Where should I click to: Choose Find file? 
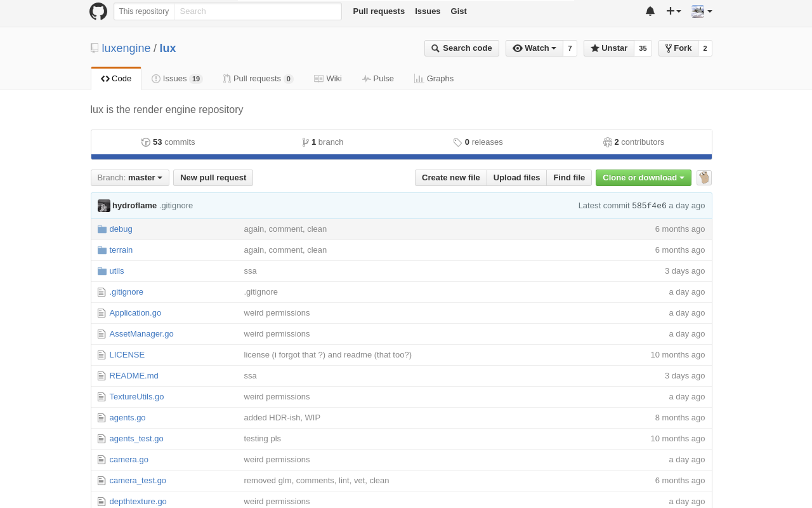click(569, 178)
